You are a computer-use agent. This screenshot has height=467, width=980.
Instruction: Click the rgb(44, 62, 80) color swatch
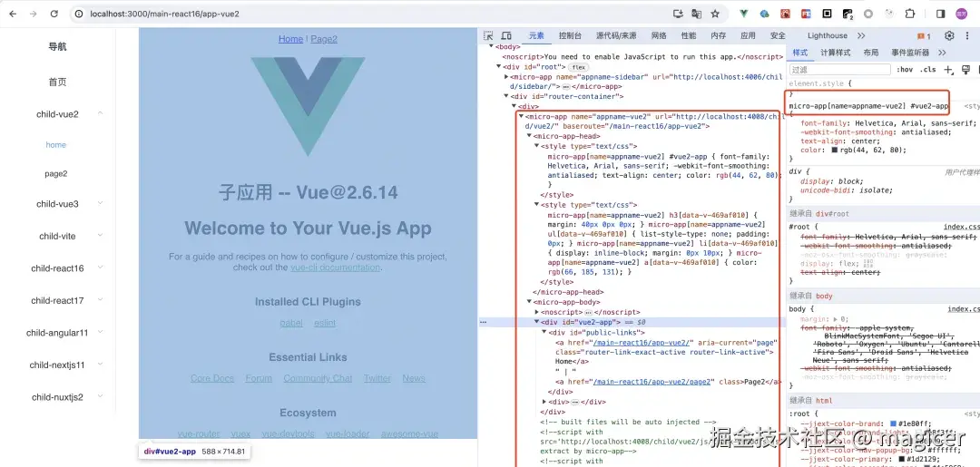click(x=835, y=150)
